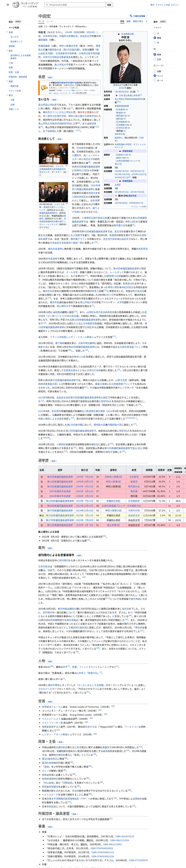
Task: Click the enlarge icon under the 2013 photo
Action: pyautogui.click(x=66, y=204)
